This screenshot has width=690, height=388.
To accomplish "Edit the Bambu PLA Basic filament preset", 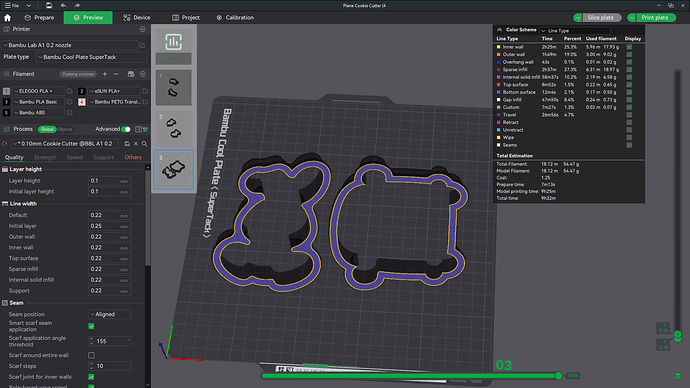I will click(70, 102).
